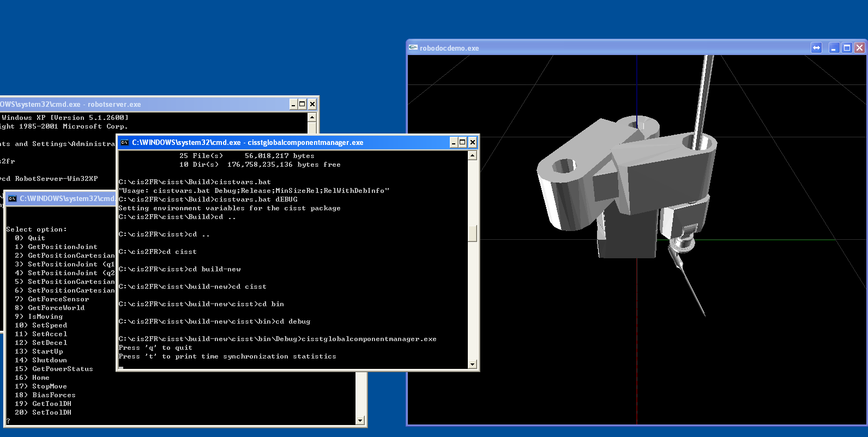Image resolution: width=868 pixels, height=437 pixels.
Task: Close the cisstglobalcomponentmanager.exe console window
Action: pyautogui.click(x=472, y=143)
